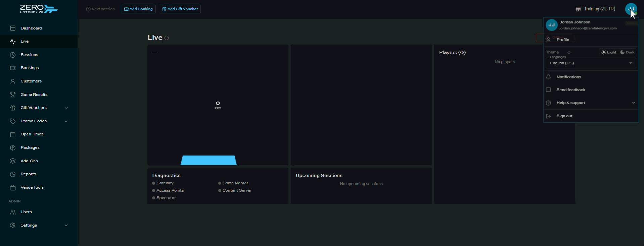Click the jordan.johnson email address

588,28
